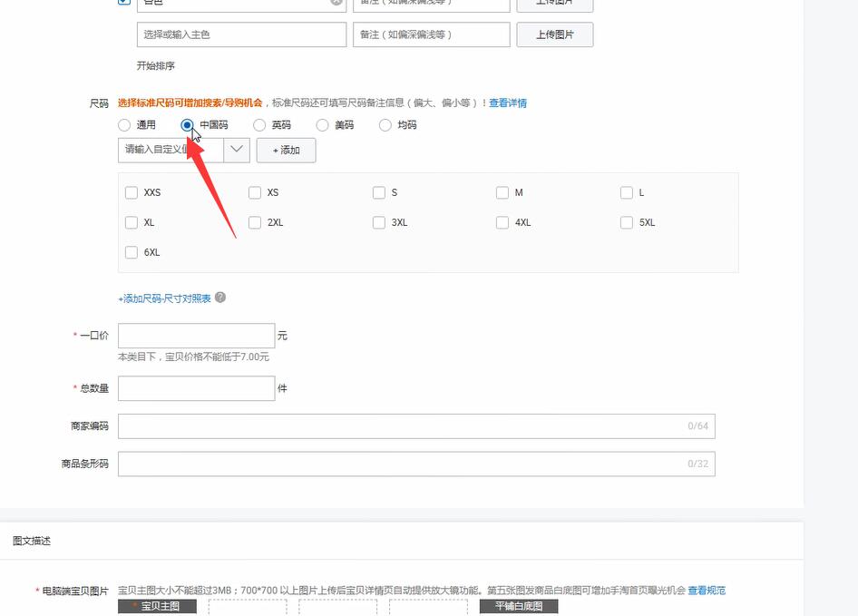Choose the 美码 size radio option

pyautogui.click(x=322, y=125)
